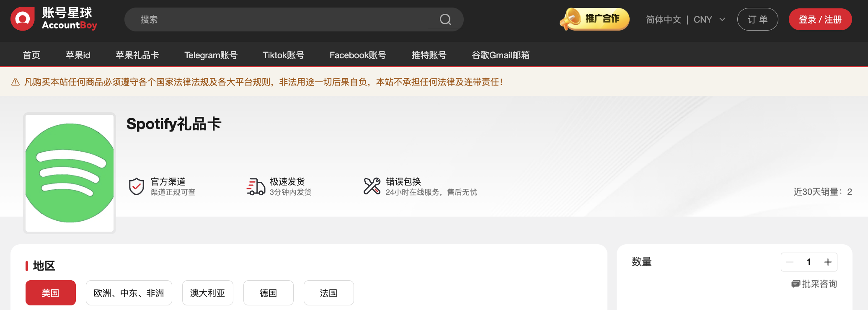Click the AccountBoy logo icon
The height and width of the screenshot is (310, 868).
pos(23,19)
